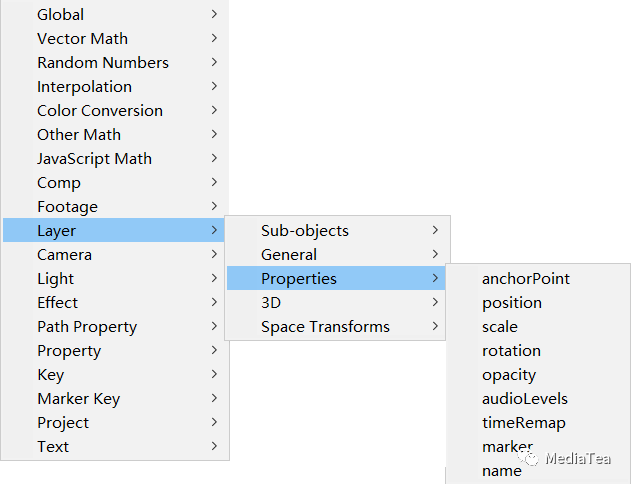Screen dimensions: 631x484
Task: Select Footage menu entry
Action: pos(67,207)
